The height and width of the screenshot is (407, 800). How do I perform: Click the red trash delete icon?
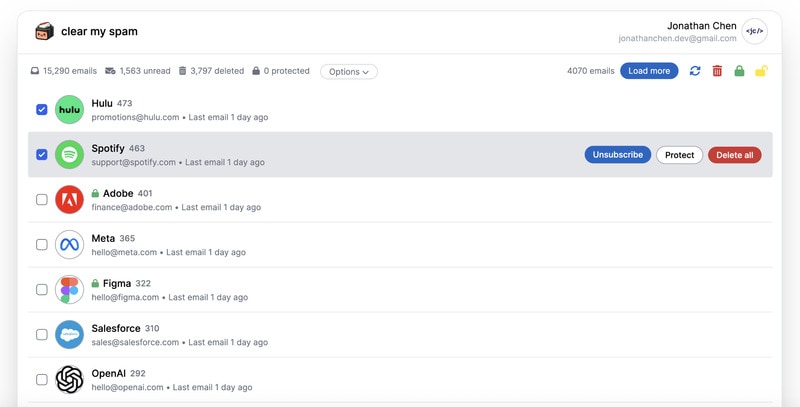pyautogui.click(x=717, y=71)
